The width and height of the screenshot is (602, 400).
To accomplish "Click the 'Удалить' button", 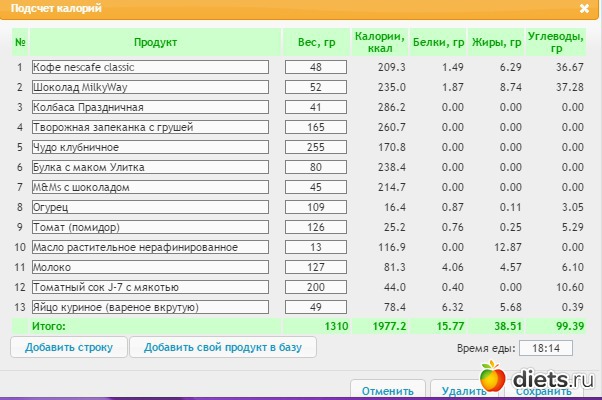I will pyautogui.click(x=464, y=390).
